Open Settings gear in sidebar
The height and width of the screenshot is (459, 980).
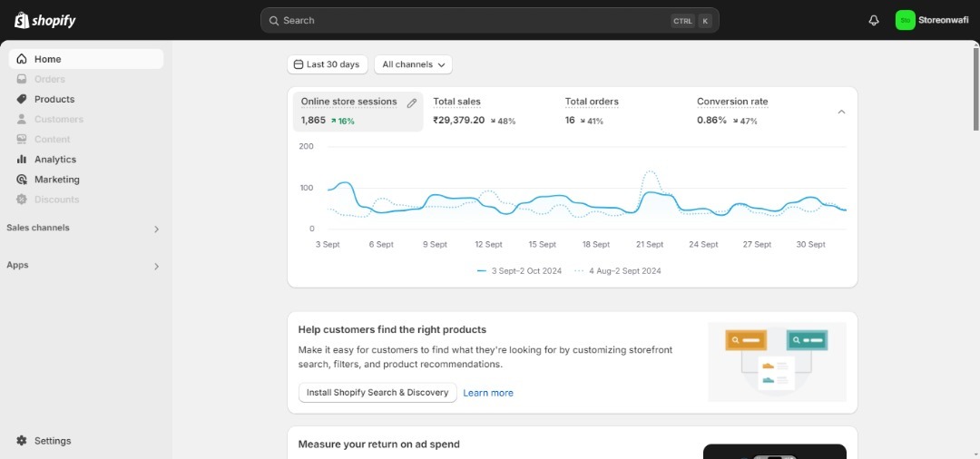[22, 441]
